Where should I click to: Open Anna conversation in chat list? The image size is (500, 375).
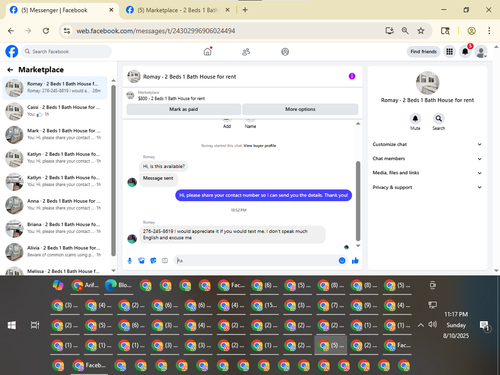coord(55,205)
